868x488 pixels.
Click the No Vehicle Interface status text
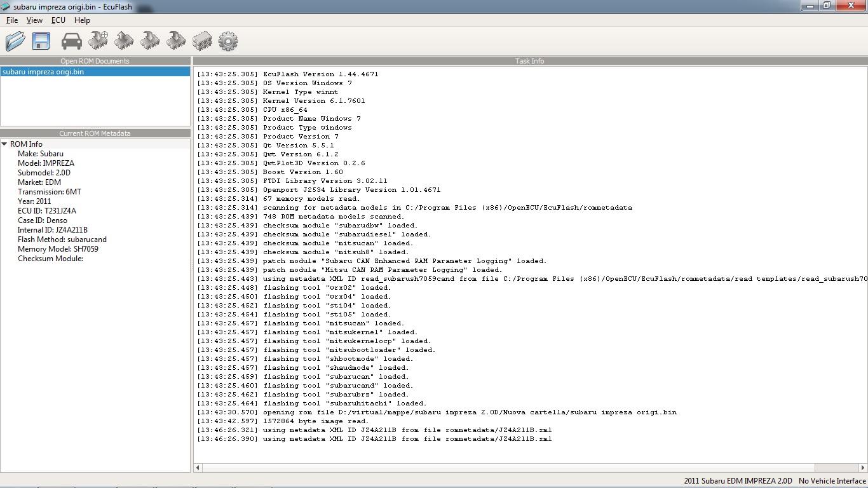pos(832,481)
